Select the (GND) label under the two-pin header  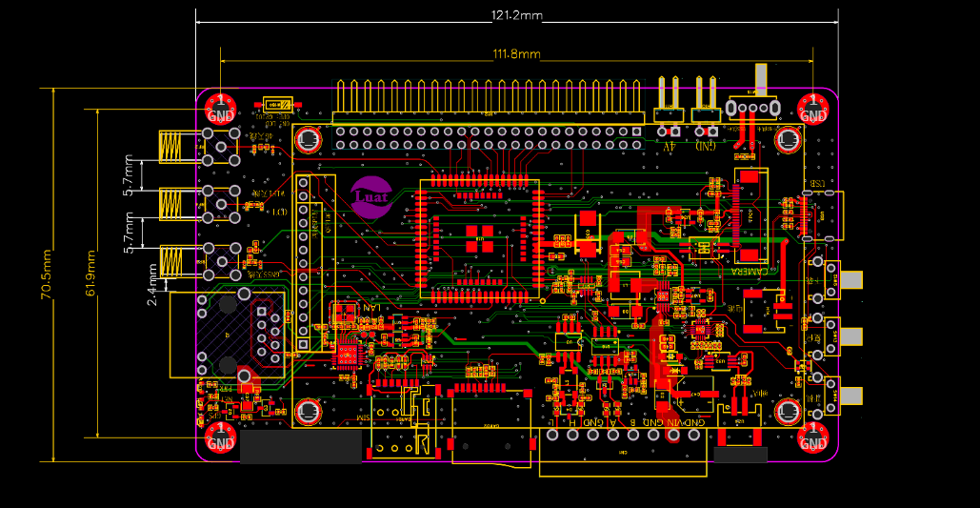706,146
